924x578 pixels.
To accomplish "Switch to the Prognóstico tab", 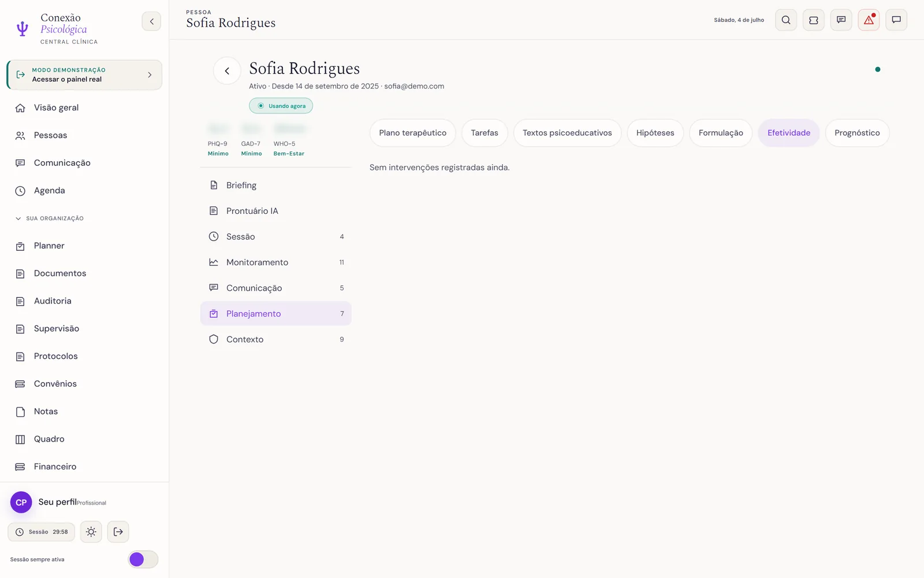I will 857,133.
